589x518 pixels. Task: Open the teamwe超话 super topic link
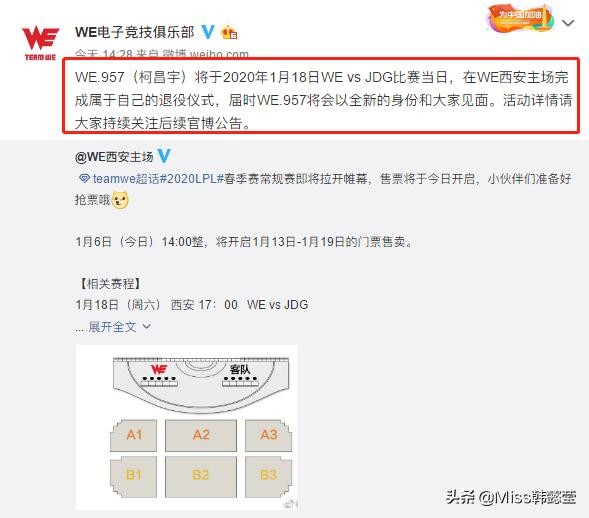(x=126, y=178)
